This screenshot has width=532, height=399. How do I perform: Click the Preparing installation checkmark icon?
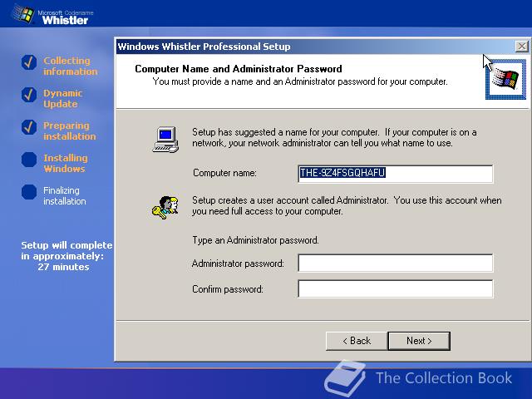[29, 127]
